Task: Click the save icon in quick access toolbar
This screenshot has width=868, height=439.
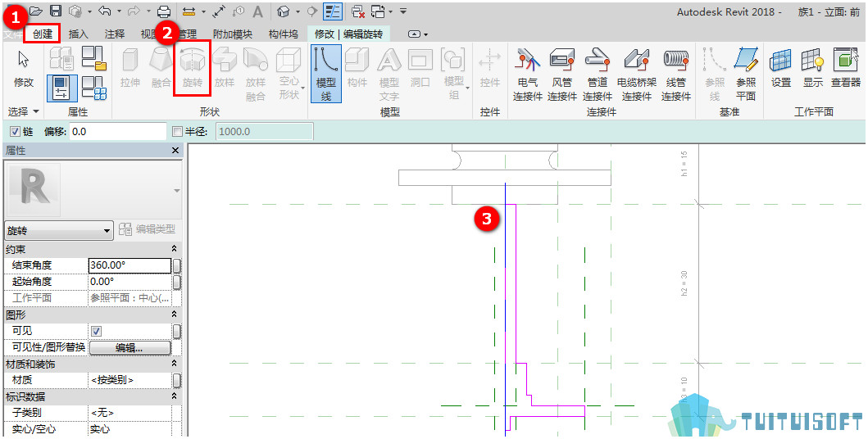Action: (56, 11)
